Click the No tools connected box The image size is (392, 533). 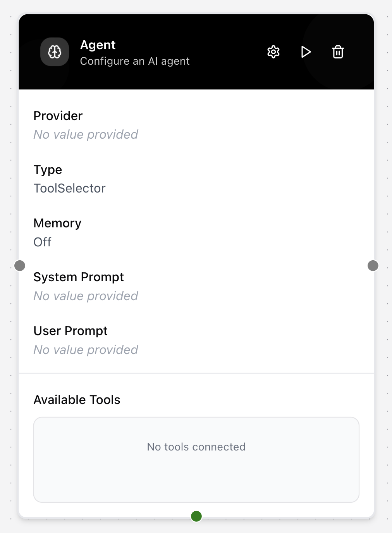click(x=196, y=460)
